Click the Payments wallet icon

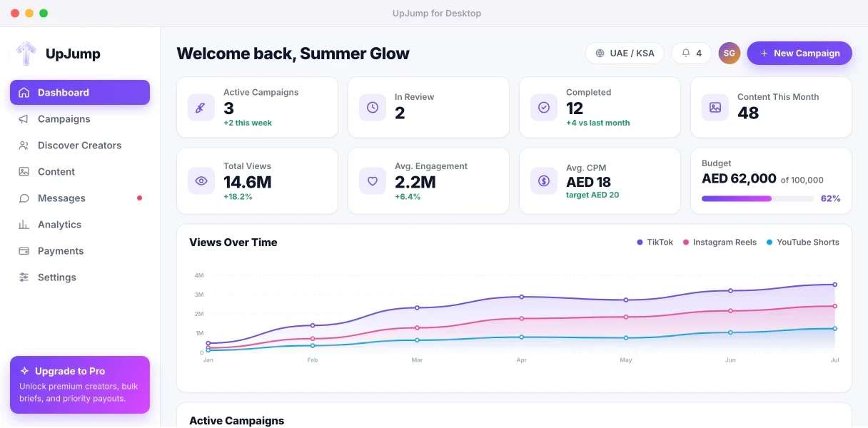tap(24, 251)
